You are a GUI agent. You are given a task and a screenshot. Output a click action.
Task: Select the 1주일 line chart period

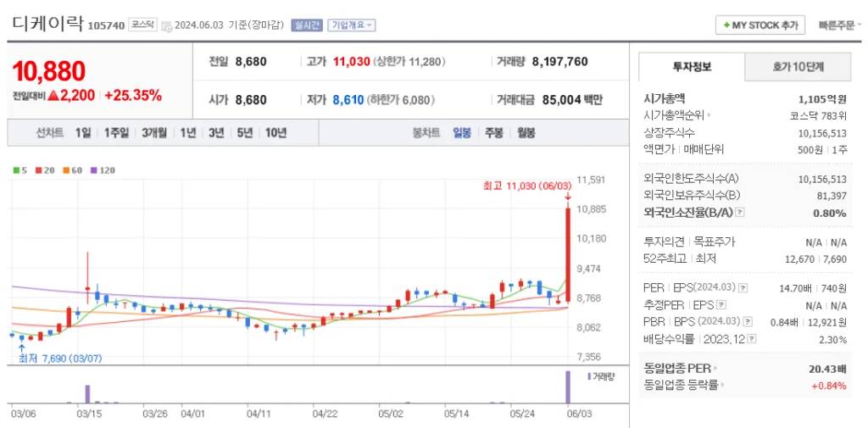[x=116, y=133]
